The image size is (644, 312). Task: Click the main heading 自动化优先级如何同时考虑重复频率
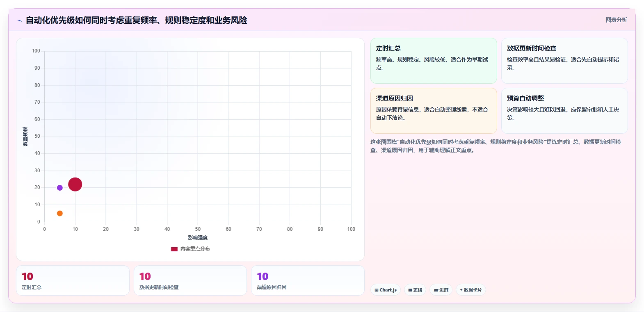[136, 20]
